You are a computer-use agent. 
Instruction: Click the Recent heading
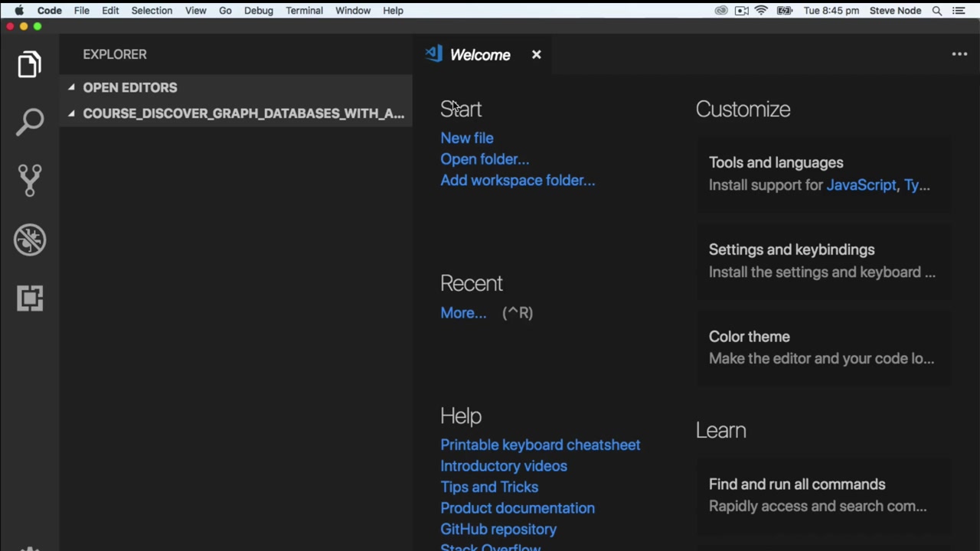(x=472, y=283)
